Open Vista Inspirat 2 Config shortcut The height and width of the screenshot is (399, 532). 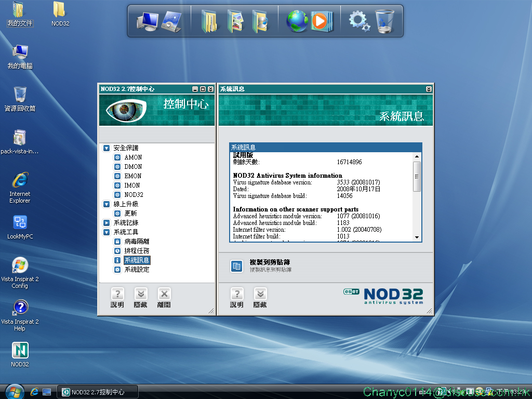(x=20, y=273)
